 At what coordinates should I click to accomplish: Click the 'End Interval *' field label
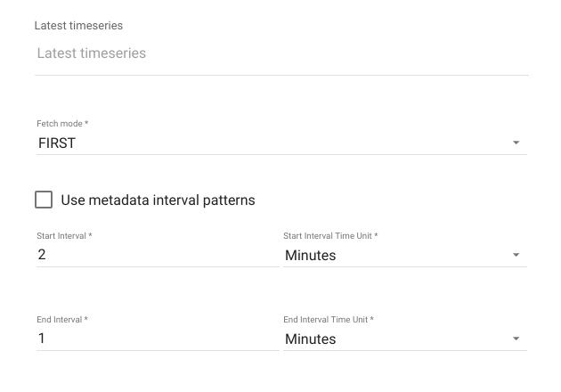[62, 320]
